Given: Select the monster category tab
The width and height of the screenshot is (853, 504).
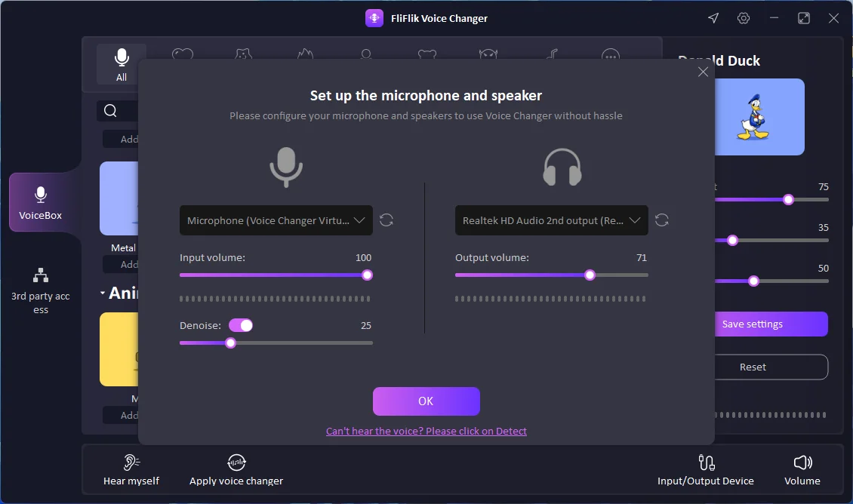Looking at the screenshot, I should point(488,54).
